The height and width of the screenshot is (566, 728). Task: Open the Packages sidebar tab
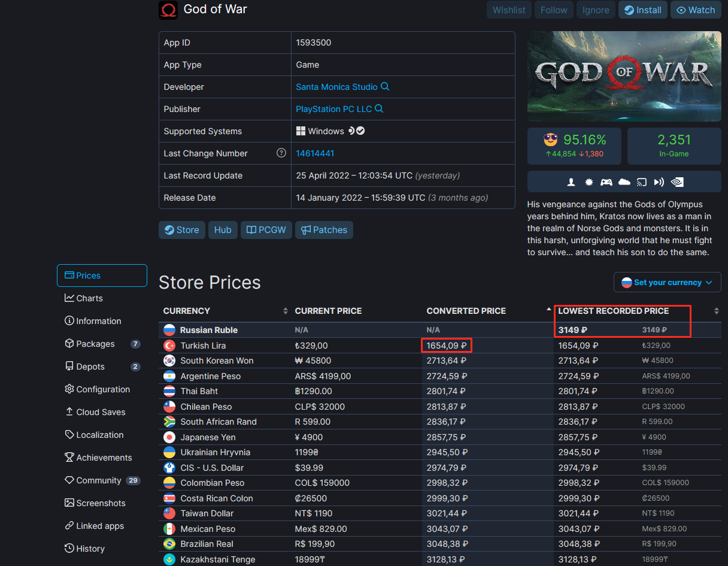(x=102, y=344)
